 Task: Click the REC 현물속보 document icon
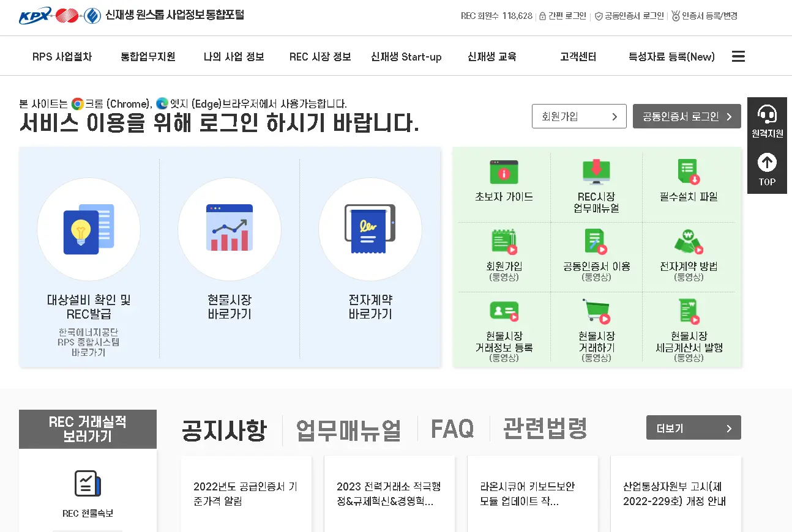pos(87,485)
